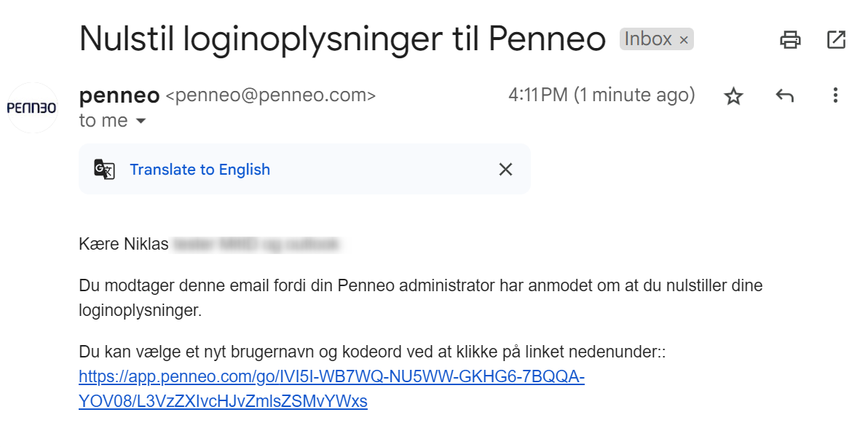Expand recipient details next to 'to me'
This screenshot has height=447, width=868.
coord(141,121)
